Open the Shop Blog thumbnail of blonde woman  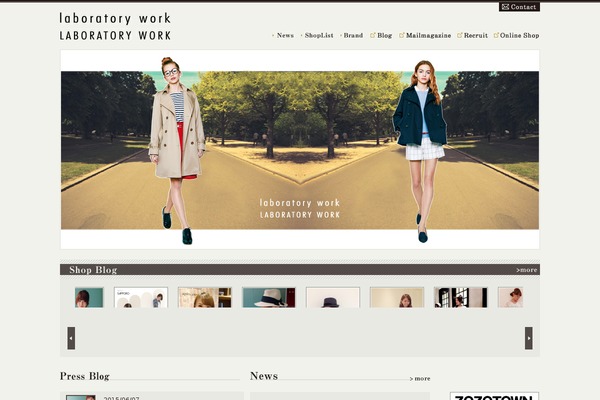tap(205, 297)
